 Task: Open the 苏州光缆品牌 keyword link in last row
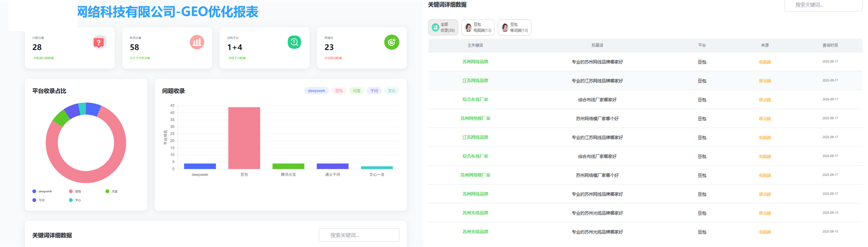[x=475, y=232]
